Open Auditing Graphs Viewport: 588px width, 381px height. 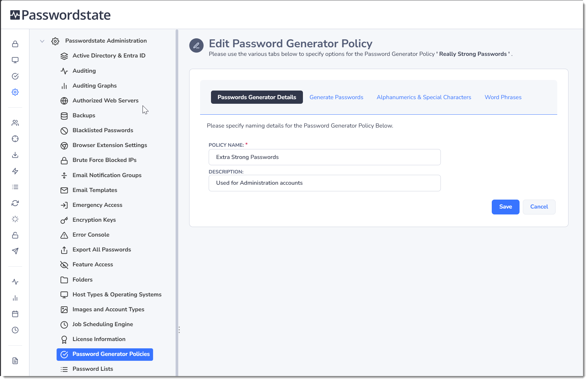coord(95,86)
